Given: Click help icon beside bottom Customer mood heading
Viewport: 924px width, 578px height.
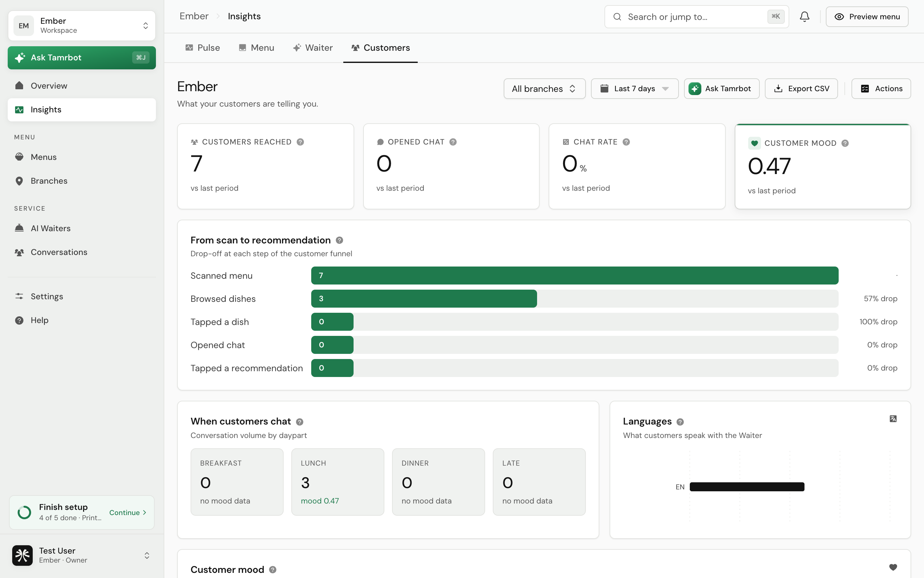Looking at the screenshot, I should pos(273,570).
